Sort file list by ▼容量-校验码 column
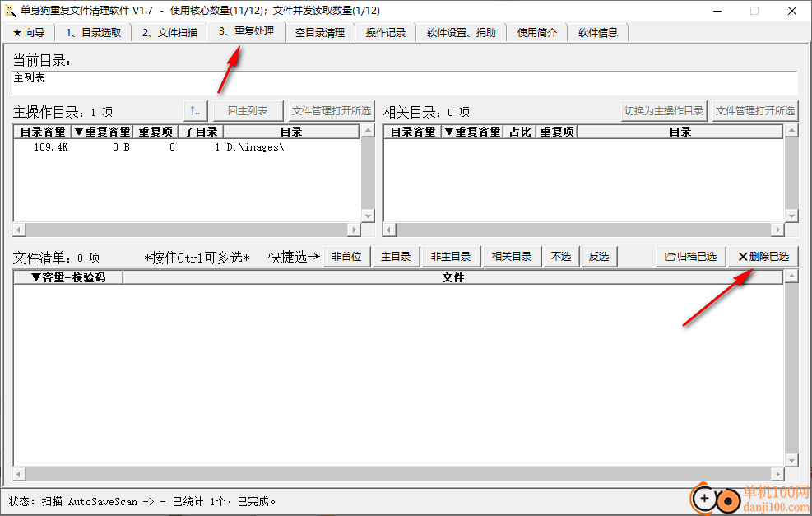Viewport: 812px width, 516px height. 68,277
